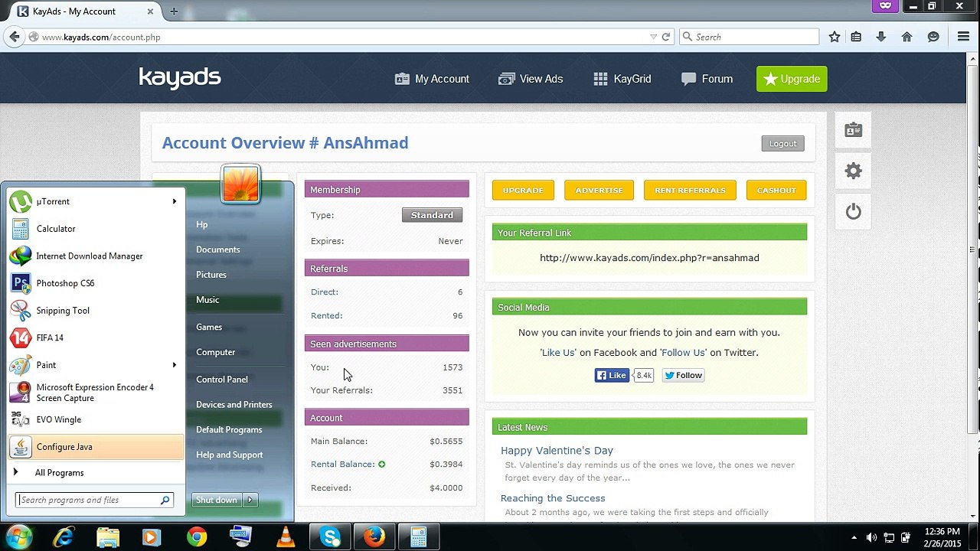Click the yellow UPGRADE button
The image size is (980, 551).
(x=523, y=190)
